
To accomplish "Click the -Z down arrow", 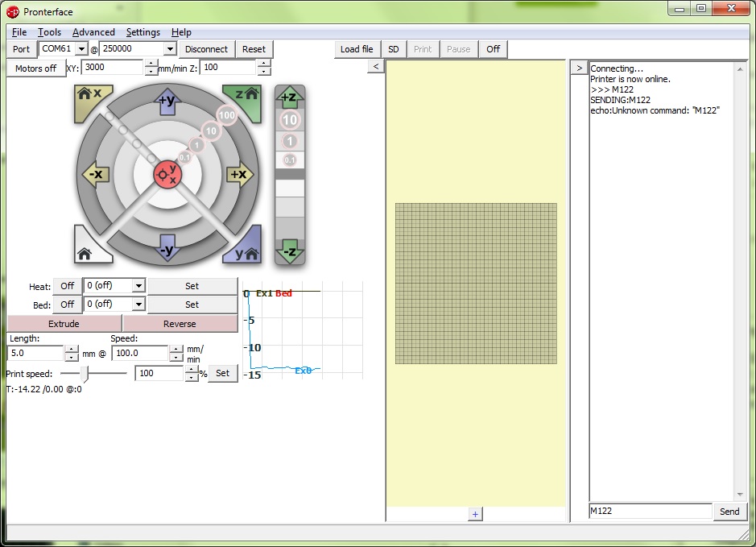I will (290, 251).
